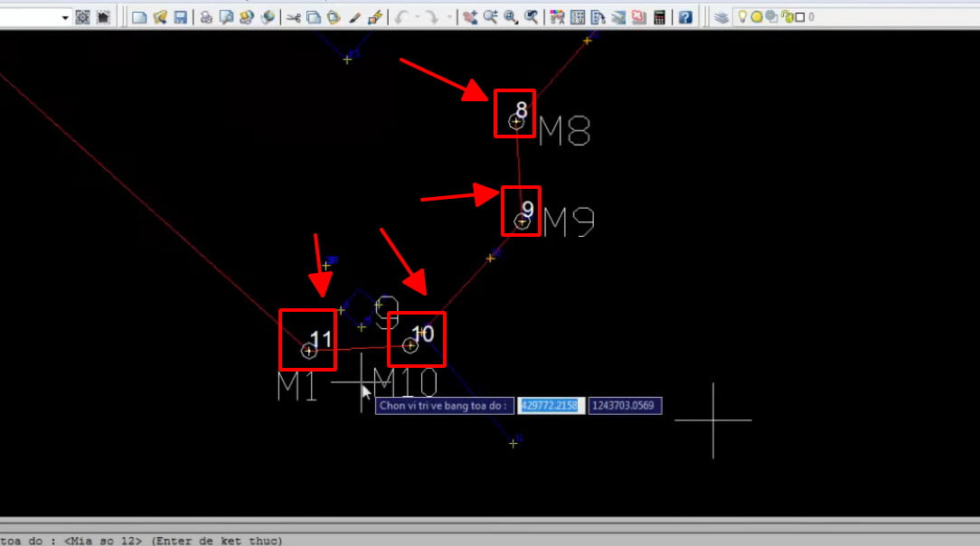Screen dimensions: 980x546
Task: Open Plot Preview
Action: tap(226, 17)
